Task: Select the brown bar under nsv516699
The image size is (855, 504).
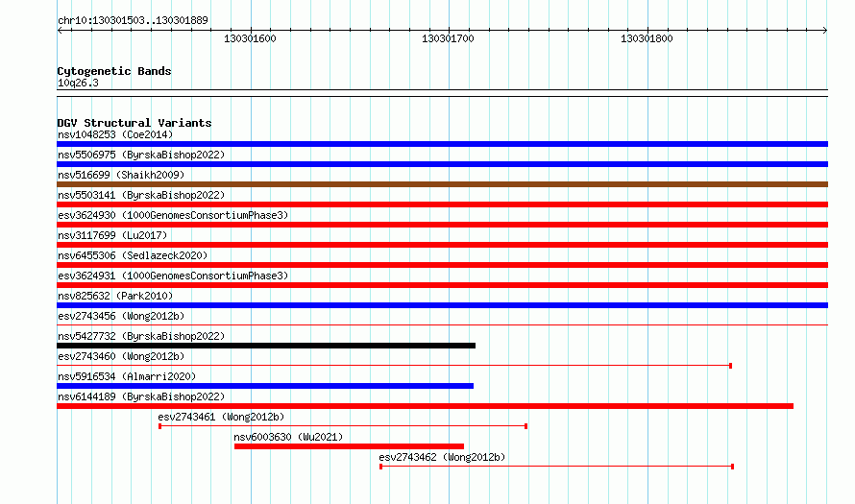Action: pyautogui.click(x=442, y=184)
